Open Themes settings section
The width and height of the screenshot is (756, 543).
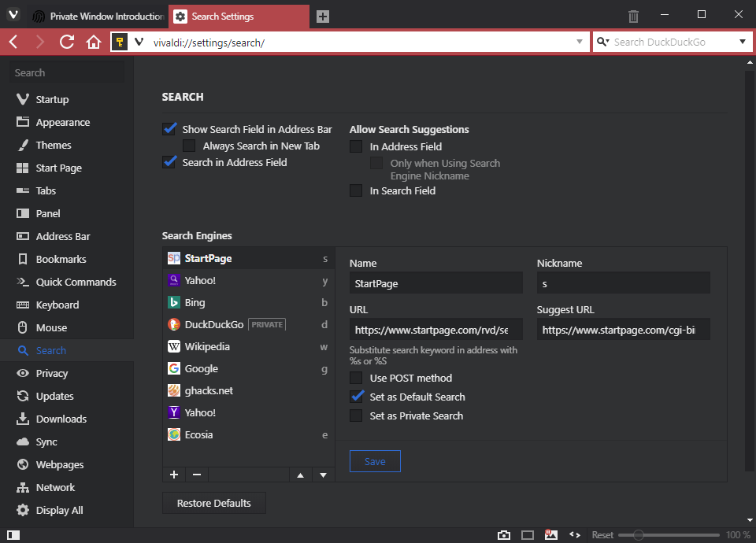(66, 145)
